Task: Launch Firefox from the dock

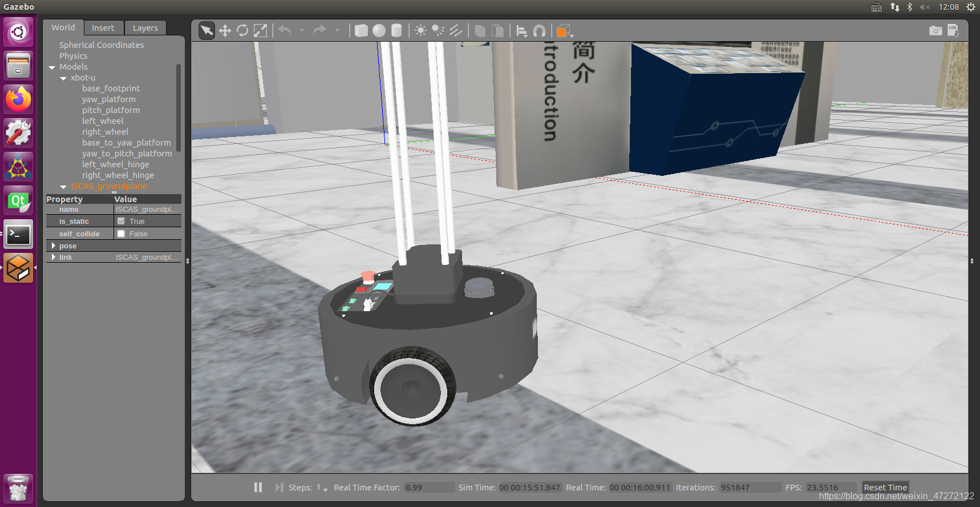Action: pyautogui.click(x=18, y=99)
